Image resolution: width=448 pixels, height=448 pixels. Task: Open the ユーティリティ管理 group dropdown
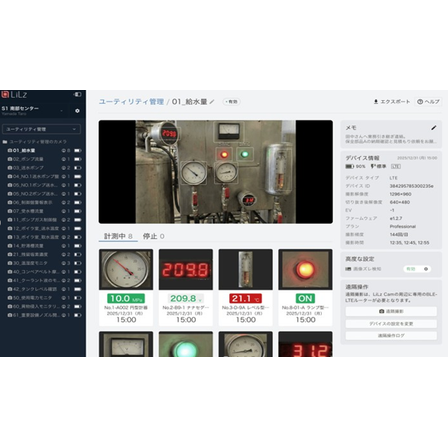[x=41, y=129]
